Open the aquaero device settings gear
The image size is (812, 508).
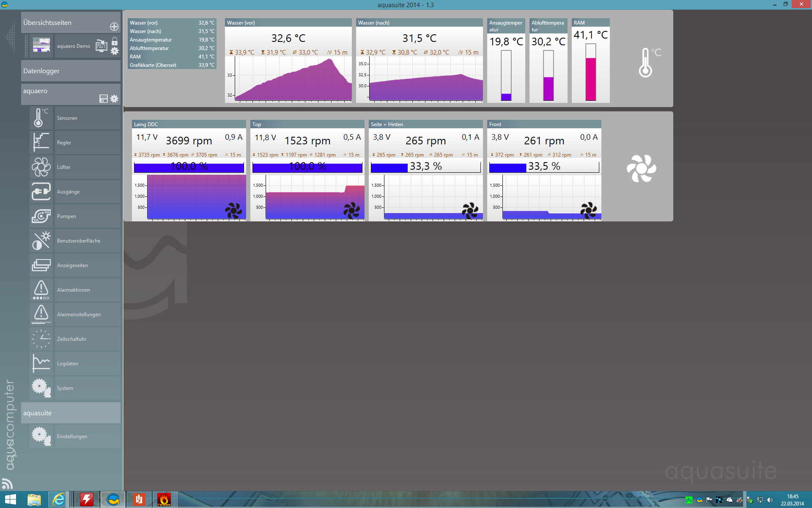click(x=114, y=99)
